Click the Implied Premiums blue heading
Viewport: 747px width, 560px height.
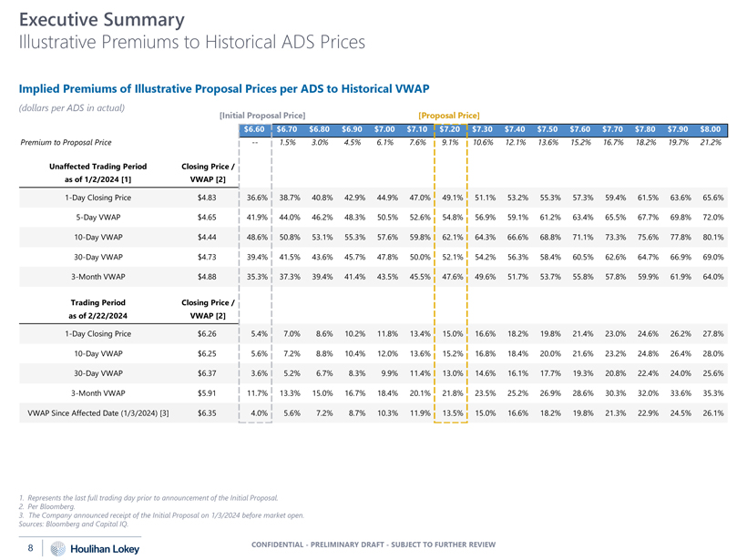224,89
